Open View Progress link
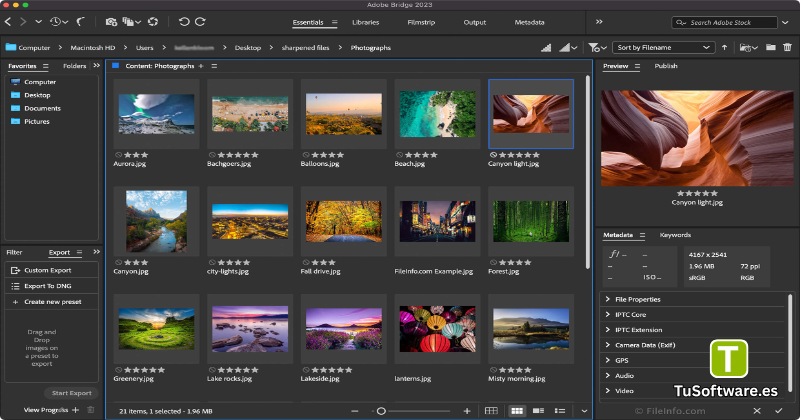 click(46, 410)
